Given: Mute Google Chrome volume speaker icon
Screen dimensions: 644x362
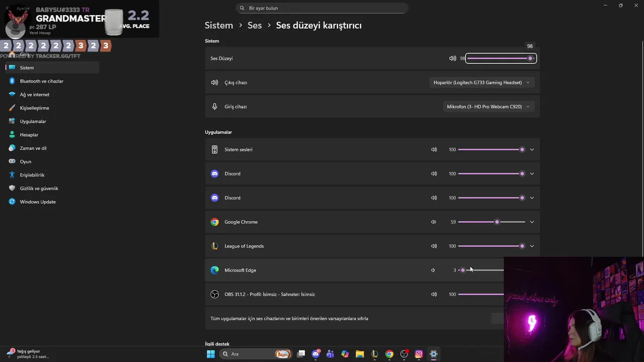Looking at the screenshot, I should pyautogui.click(x=434, y=222).
